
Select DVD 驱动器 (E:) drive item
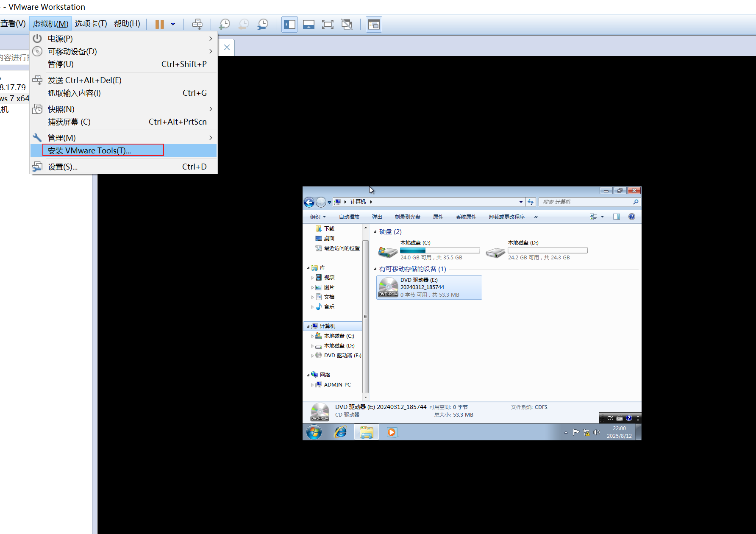429,287
